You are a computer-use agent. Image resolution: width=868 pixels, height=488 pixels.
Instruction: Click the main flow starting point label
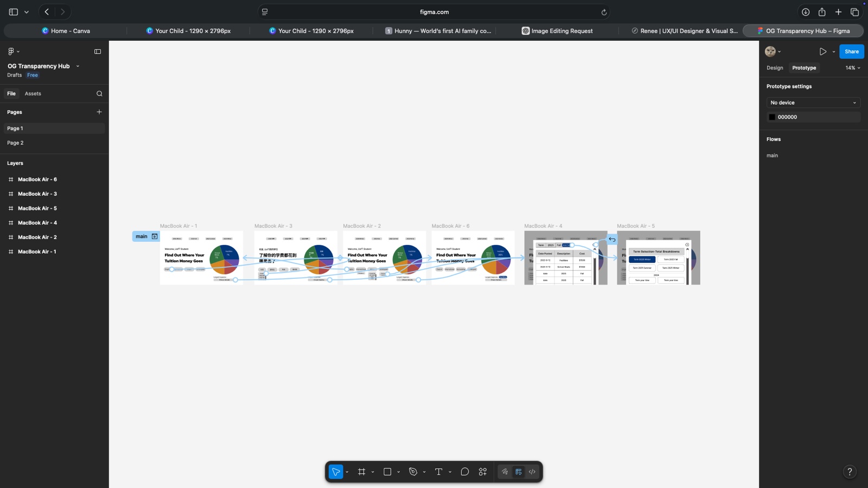tap(142, 236)
